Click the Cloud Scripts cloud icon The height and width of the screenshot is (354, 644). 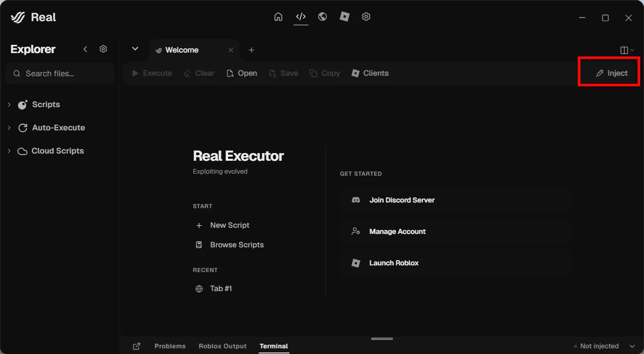pyautogui.click(x=22, y=151)
